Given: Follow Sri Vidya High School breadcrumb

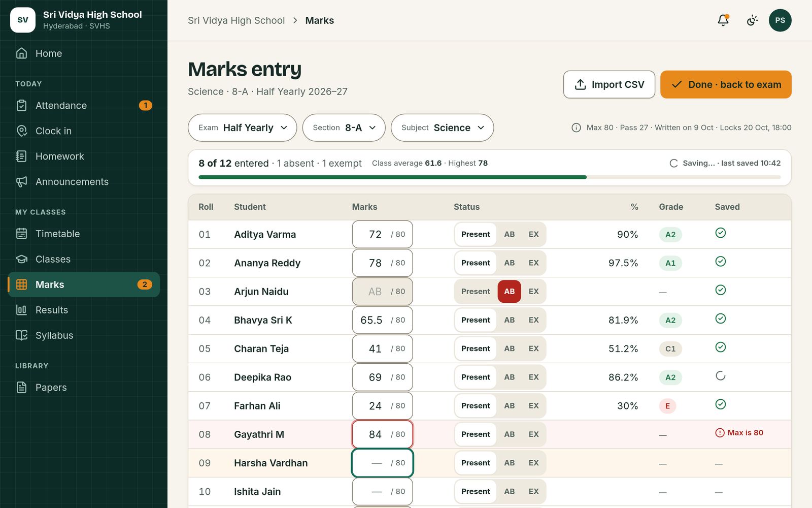Looking at the screenshot, I should (236, 20).
